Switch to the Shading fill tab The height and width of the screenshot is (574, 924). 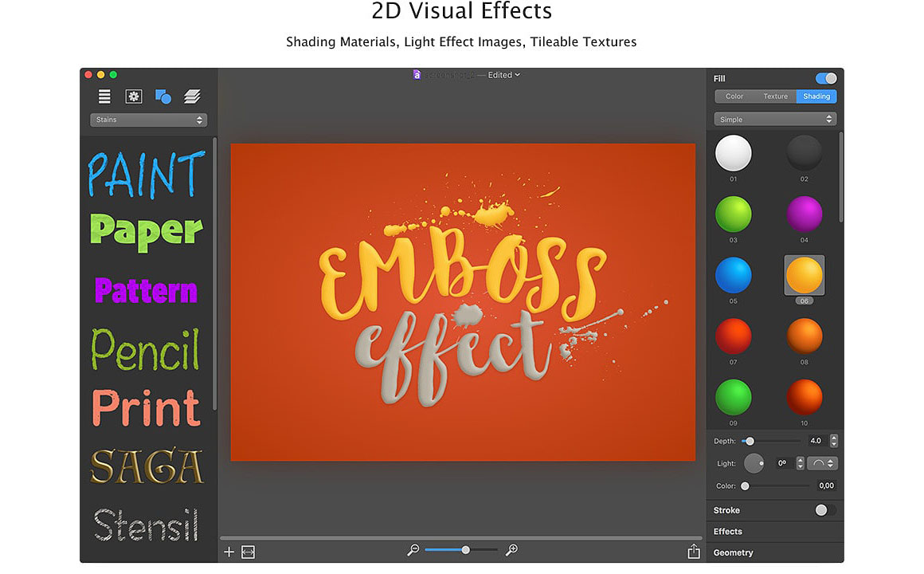[x=816, y=96]
